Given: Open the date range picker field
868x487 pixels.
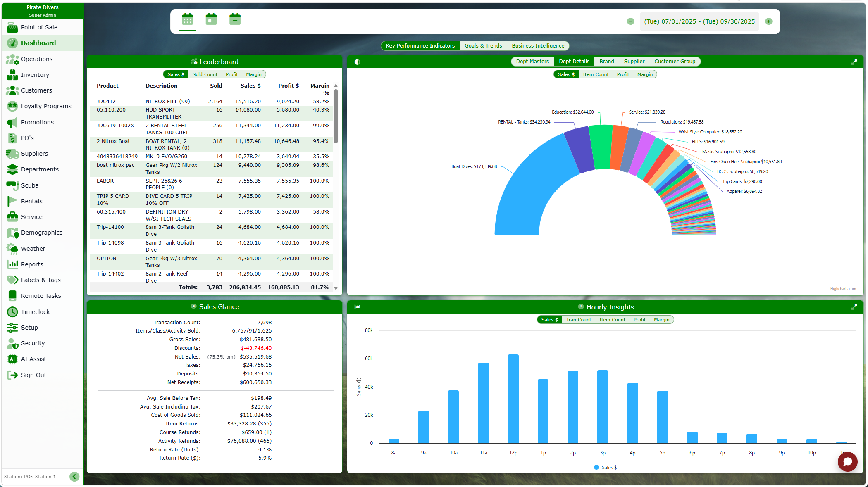Looking at the screenshot, I should (699, 21).
